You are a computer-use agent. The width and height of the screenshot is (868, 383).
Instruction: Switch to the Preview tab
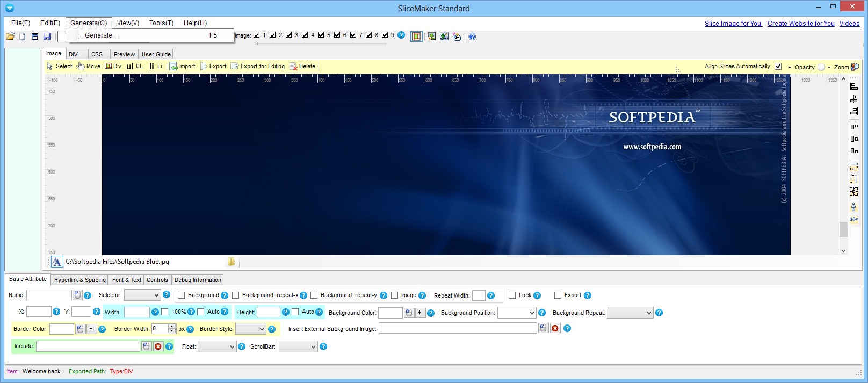(x=125, y=54)
